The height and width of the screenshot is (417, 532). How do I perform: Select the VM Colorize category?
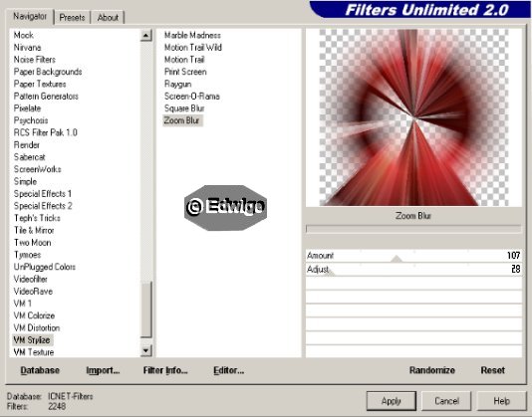(x=34, y=315)
